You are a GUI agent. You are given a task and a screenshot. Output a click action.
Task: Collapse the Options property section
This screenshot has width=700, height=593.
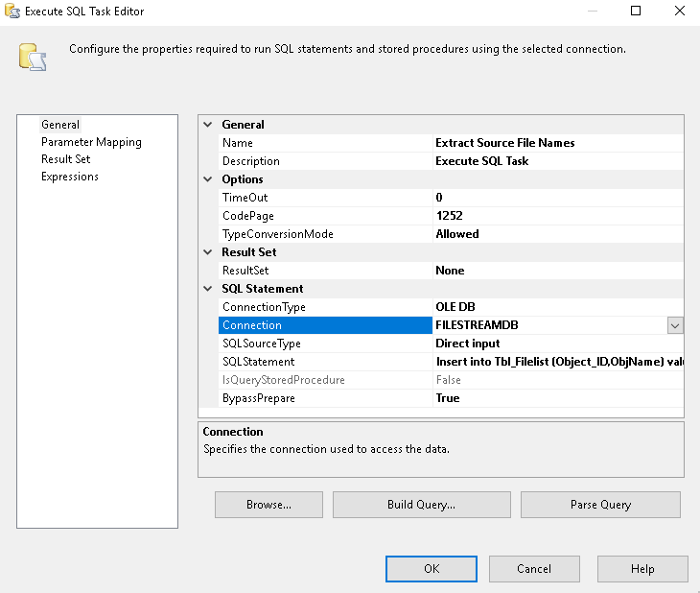point(208,179)
